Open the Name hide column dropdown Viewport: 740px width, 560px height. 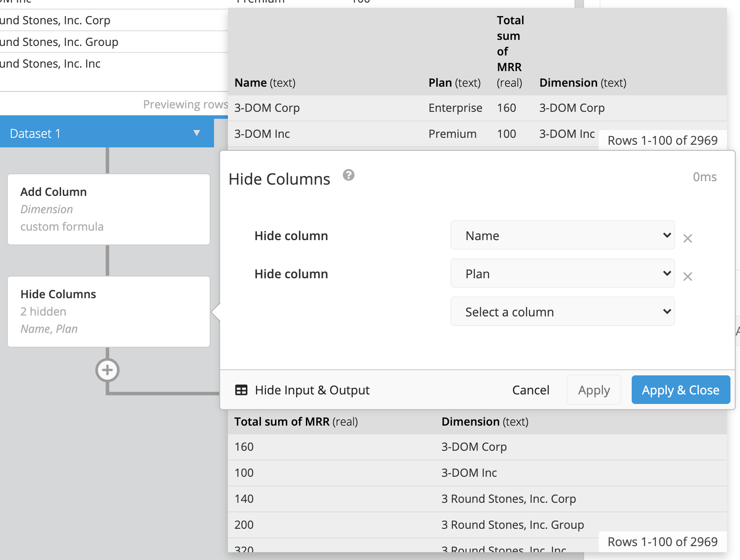pyautogui.click(x=562, y=235)
